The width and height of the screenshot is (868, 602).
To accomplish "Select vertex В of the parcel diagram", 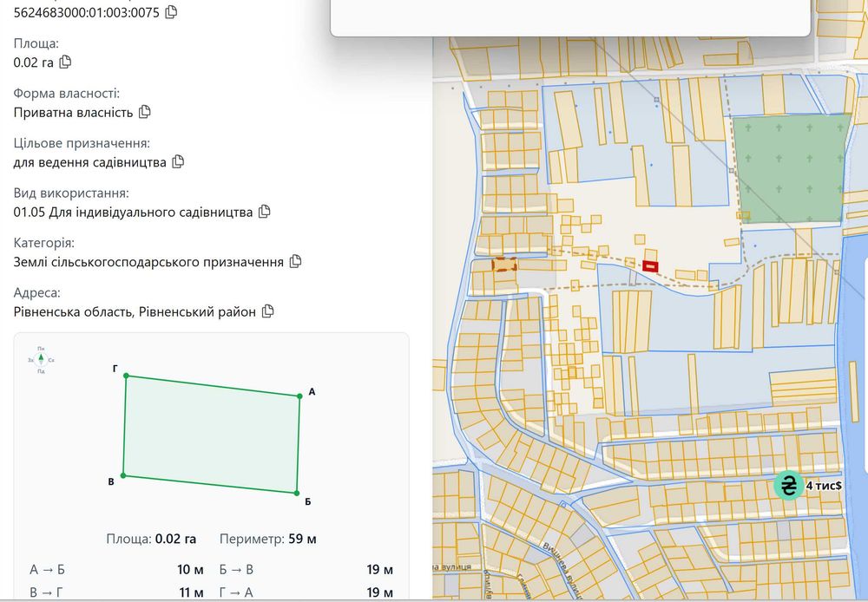I will (x=123, y=475).
